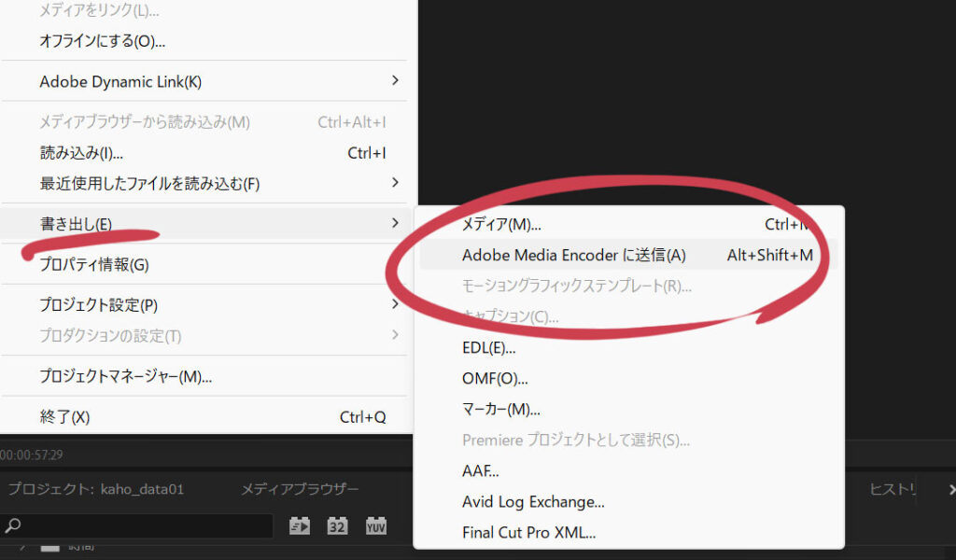Choose 書き出し from the File menu

(x=76, y=224)
